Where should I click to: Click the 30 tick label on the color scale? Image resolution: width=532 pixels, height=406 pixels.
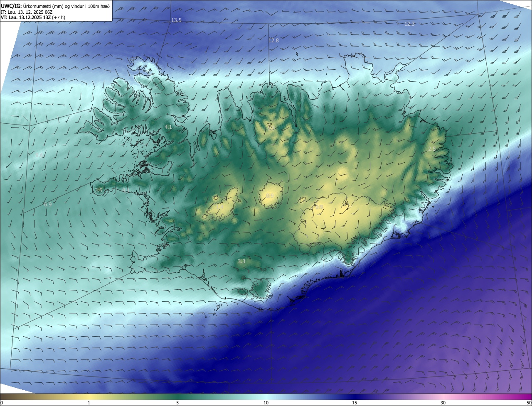pyautogui.click(x=443, y=403)
